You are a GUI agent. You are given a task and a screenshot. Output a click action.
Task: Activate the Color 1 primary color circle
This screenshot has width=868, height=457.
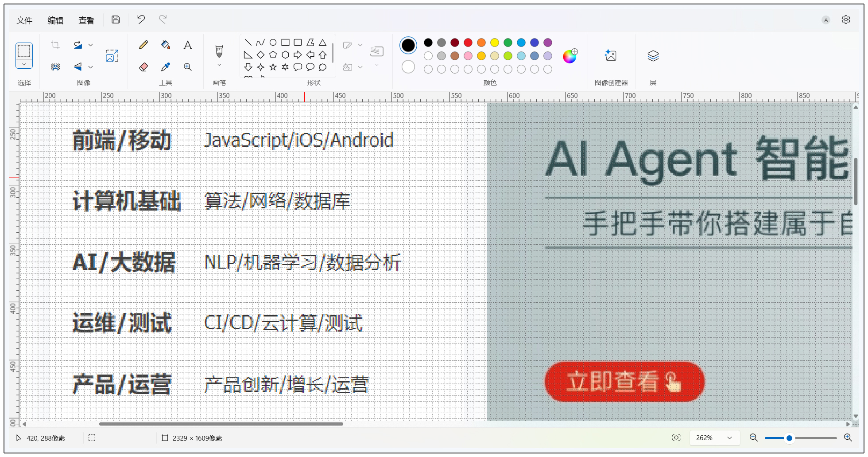coord(408,45)
